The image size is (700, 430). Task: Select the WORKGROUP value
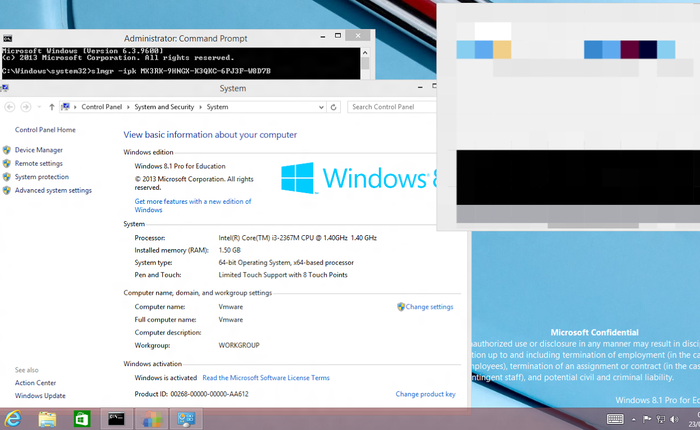239,346
